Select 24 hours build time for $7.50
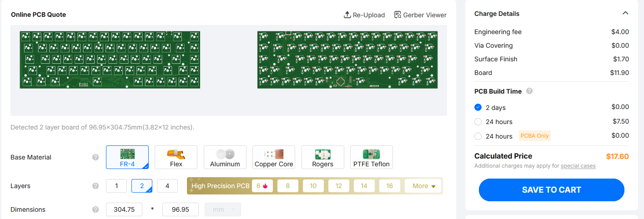The image size is (644, 219). point(478,122)
